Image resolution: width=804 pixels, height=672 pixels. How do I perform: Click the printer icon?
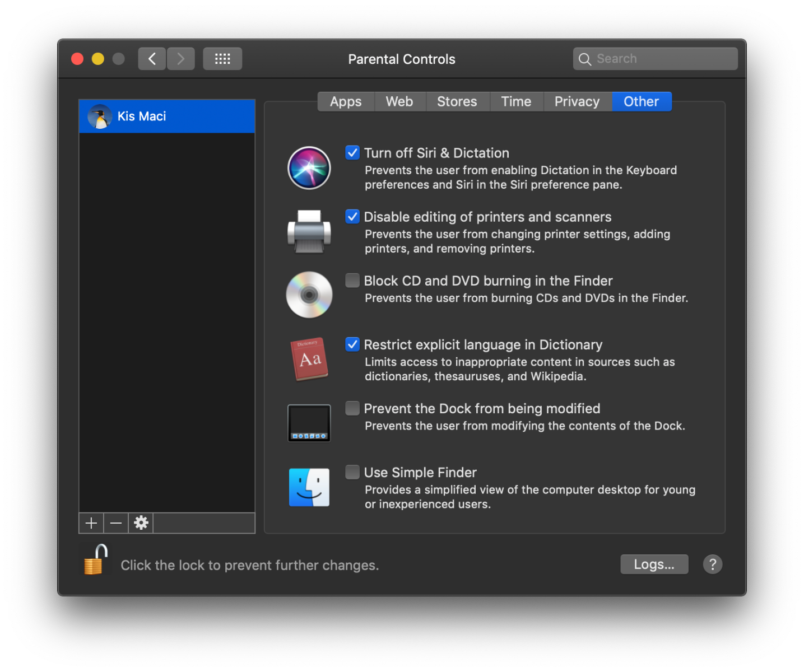pos(309,231)
